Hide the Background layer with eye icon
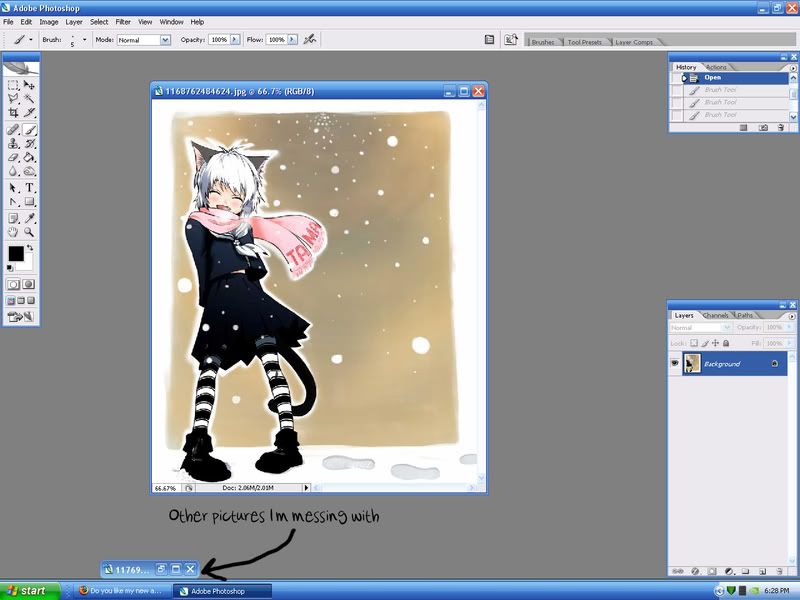800x600 pixels. click(x=674, y=363)
